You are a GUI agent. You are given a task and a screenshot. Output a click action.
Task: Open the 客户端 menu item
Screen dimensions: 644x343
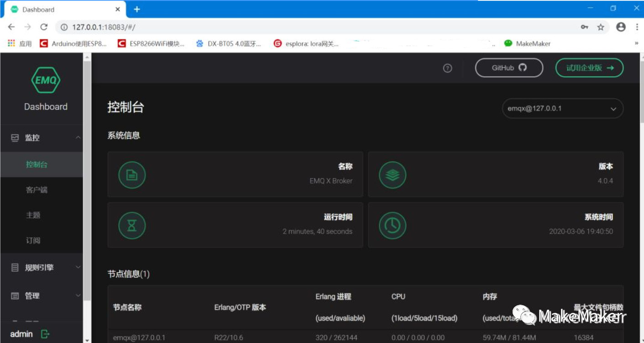pyautogui.click(x=37, y=190)
